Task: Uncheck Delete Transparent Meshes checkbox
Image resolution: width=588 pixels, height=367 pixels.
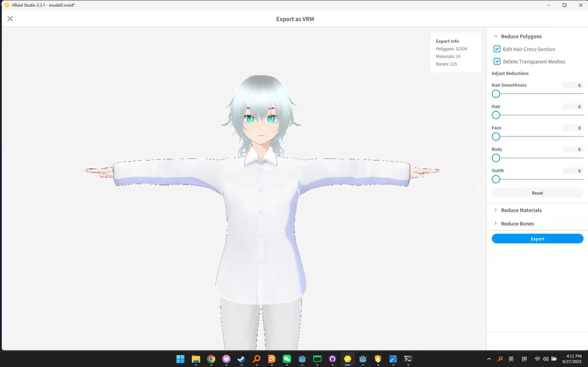Action: (x=497, y=61)
